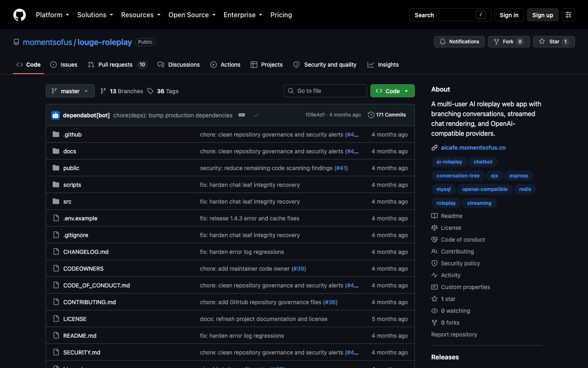Viewport: 588px width, 368px height.
Task: Click the forks icon in About
Action: (x=434, y=323)
